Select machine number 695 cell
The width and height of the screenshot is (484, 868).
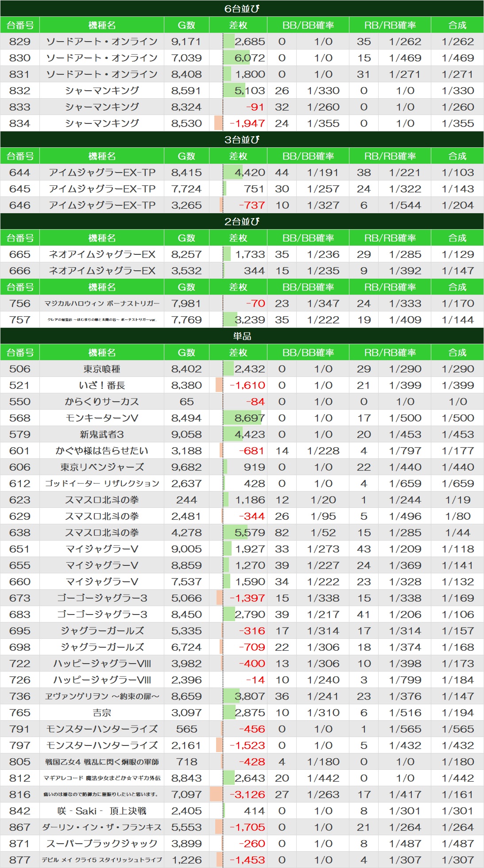(x=20, y=631)
